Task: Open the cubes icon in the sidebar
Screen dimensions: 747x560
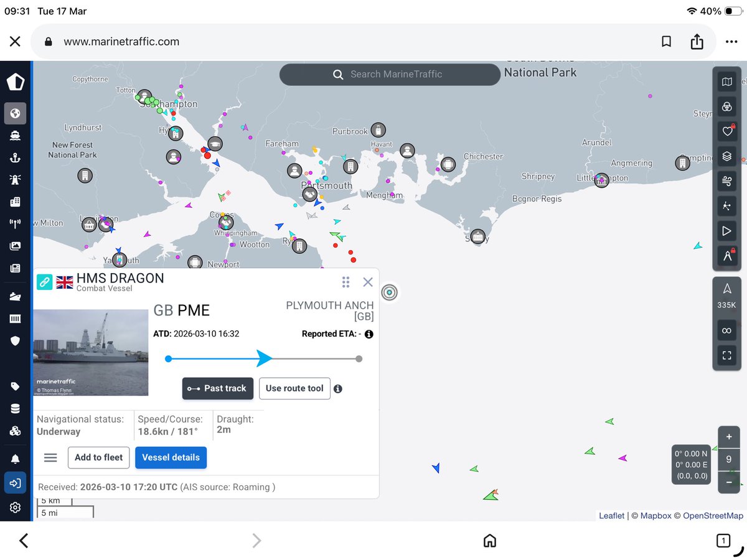Action: coord(15,431)
